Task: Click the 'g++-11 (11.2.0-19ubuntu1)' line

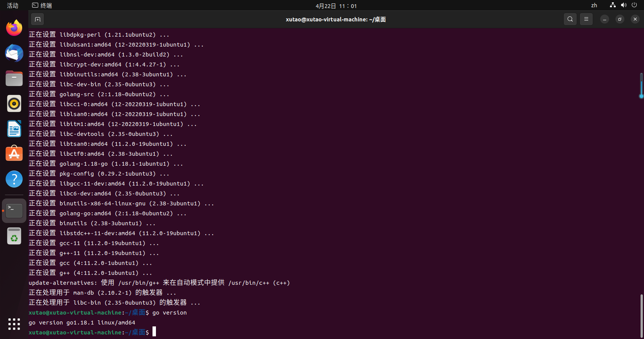Action: click(94, 253)
